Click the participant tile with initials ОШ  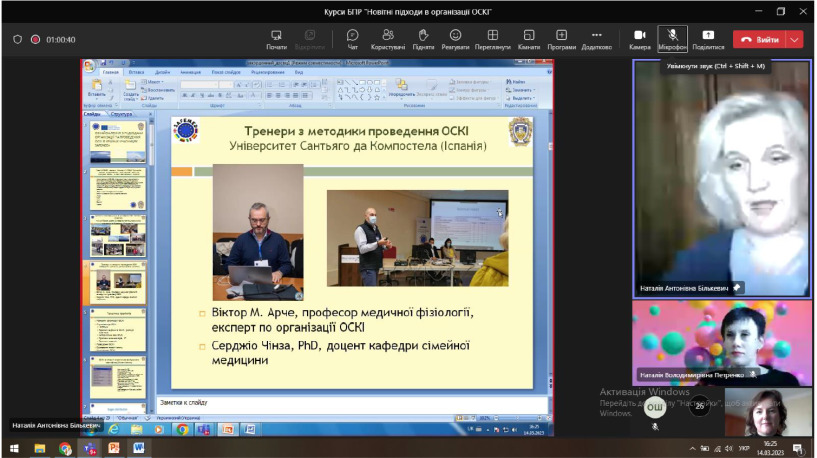tap(655, 407)
